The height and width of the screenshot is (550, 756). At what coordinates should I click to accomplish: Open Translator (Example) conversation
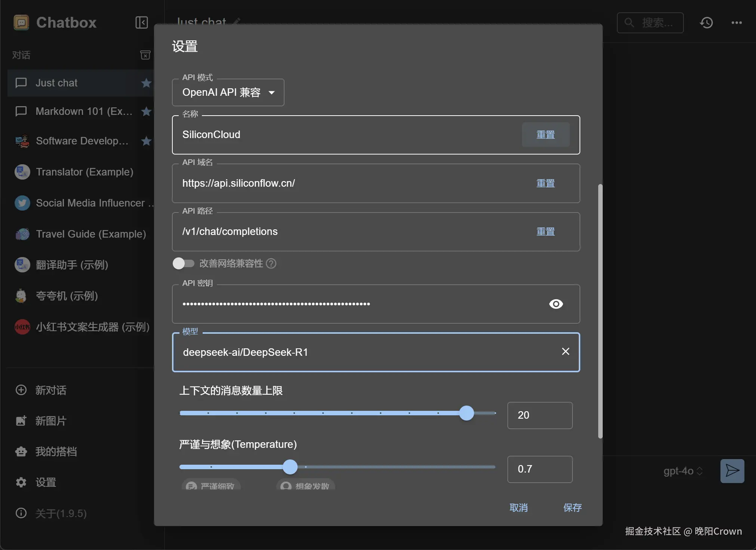pyautogui.click(x=84, y=172)
